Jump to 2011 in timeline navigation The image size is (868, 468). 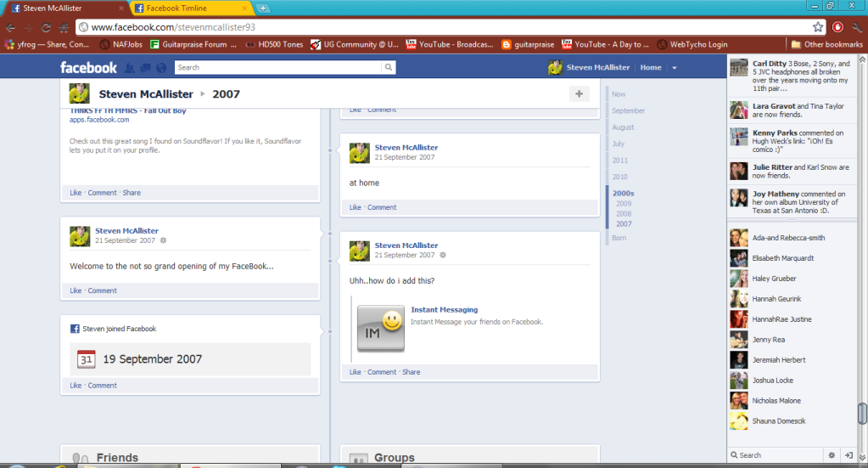coord(619,160)
